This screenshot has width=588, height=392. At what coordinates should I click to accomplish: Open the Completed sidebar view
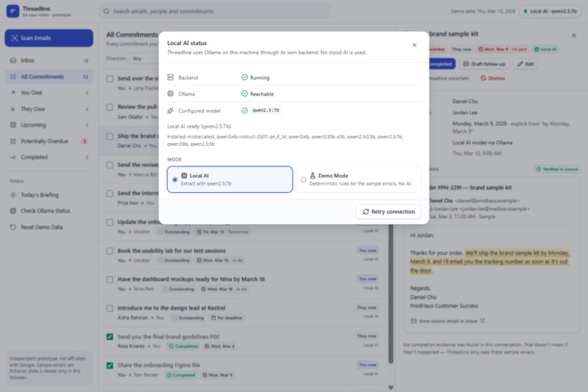pyautogui.click(x=49, y=157)
